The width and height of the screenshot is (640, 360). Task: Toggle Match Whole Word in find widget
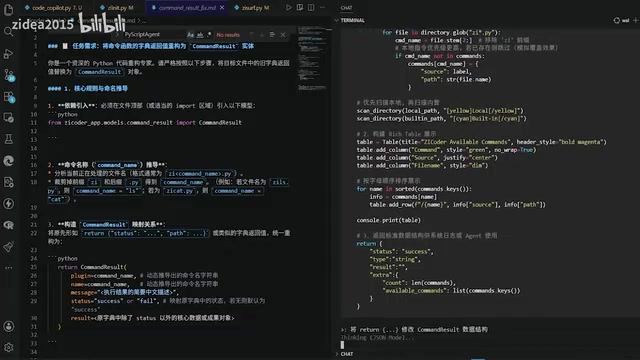[200, 35]
